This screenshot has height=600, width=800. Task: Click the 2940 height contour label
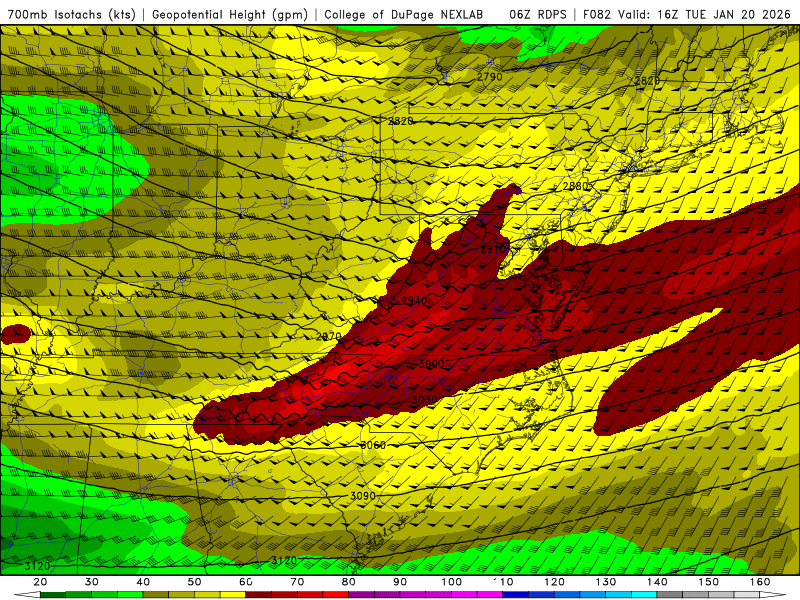[414, 301]
